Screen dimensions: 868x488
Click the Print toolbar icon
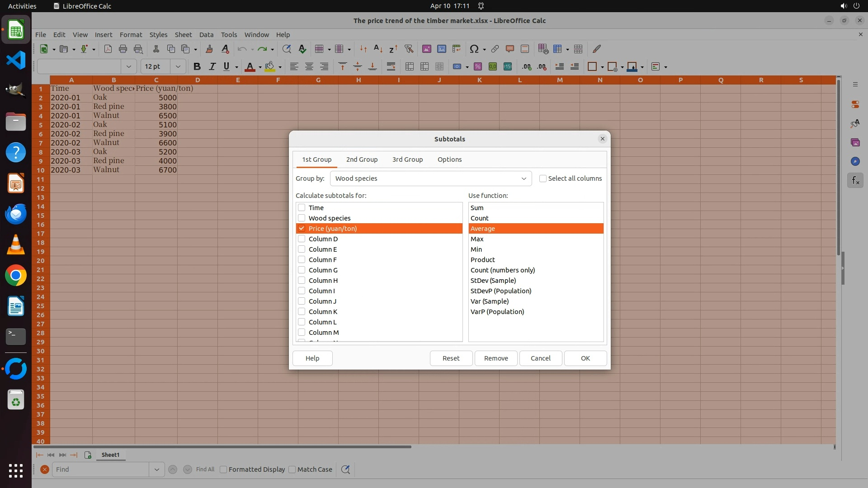(123, 49)
